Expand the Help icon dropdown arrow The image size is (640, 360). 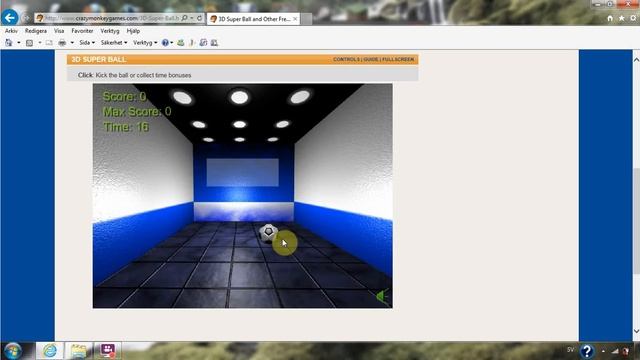pos(171,42)
